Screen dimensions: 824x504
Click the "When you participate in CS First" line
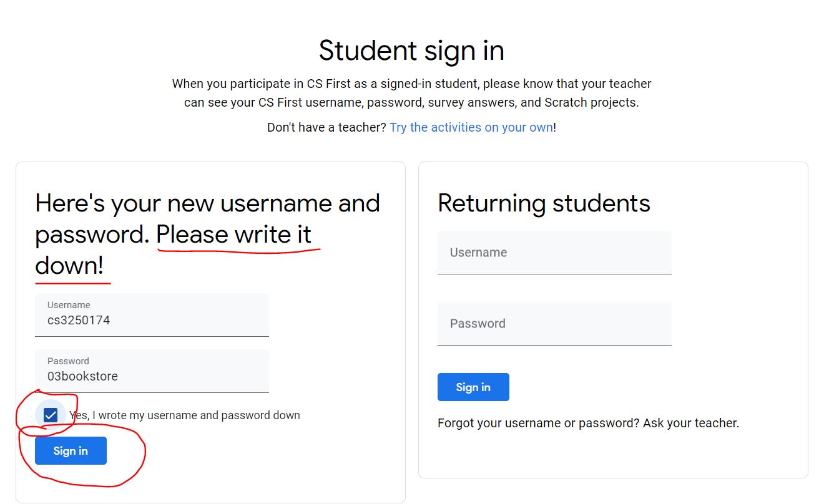point(411,84)
